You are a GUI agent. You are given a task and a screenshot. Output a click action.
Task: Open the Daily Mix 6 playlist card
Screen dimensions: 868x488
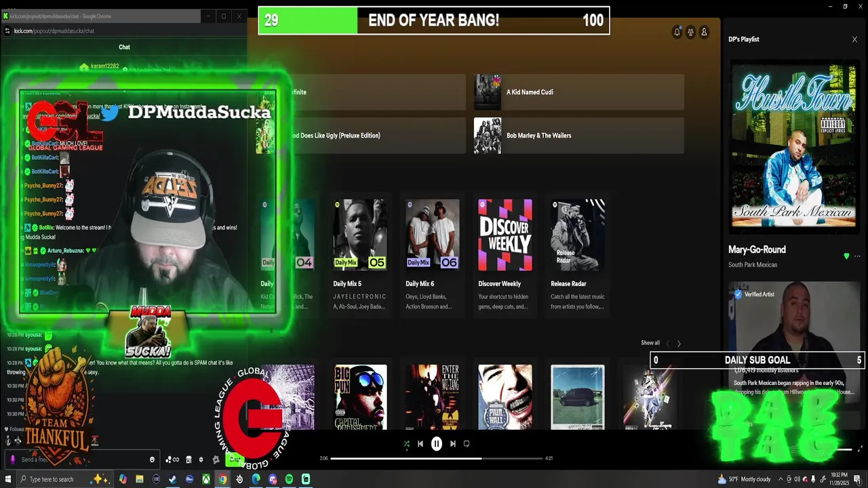point(433,256)
